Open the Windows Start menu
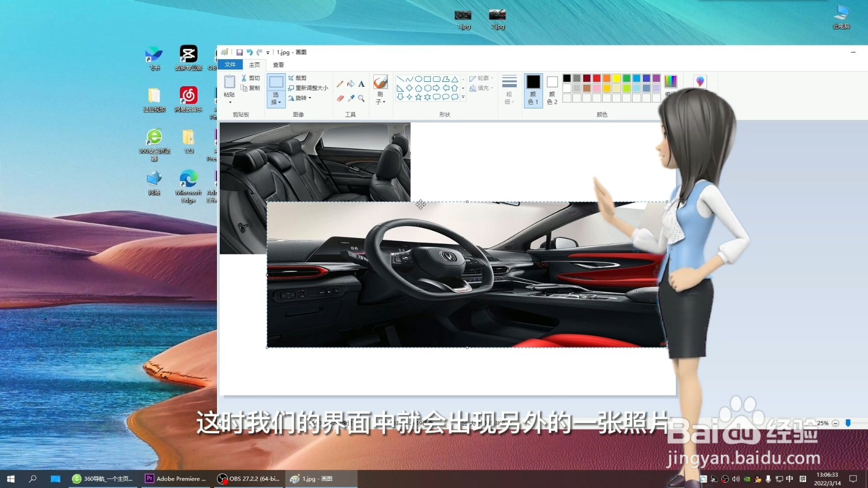Image resolution: width=868 pixels, height=488 pixels. click(10, 479)
